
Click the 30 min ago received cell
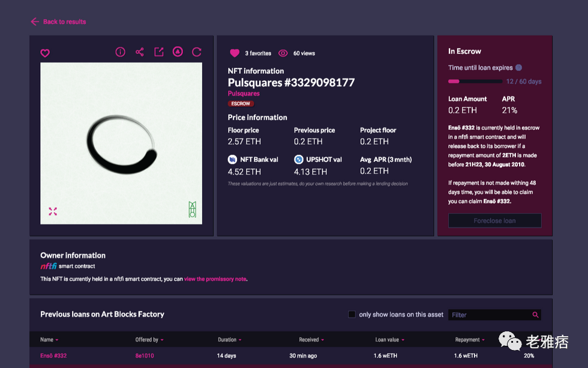tap(303, 355)
